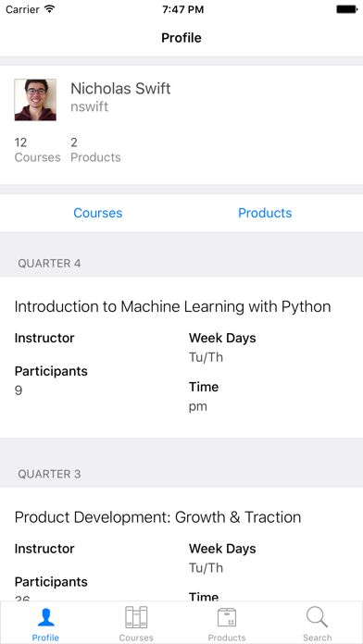
Task: Open the Search magnifier icon
Action: click(x=317, y=617)
